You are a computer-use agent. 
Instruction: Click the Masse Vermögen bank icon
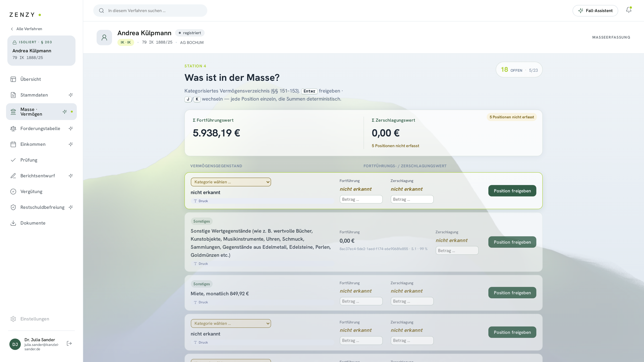pyautogui.click(x=13, y=112)
